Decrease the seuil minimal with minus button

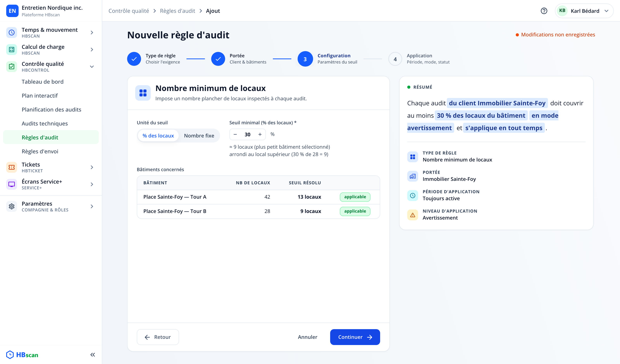235,134
